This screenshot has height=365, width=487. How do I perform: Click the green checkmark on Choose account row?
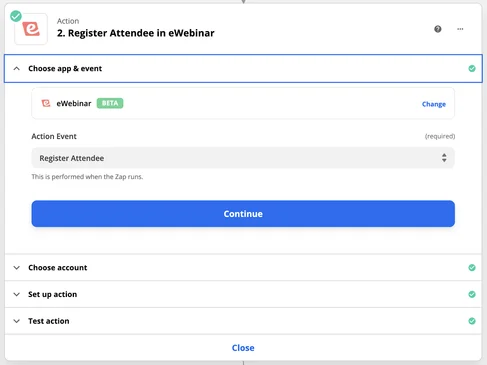click(472, 267)
